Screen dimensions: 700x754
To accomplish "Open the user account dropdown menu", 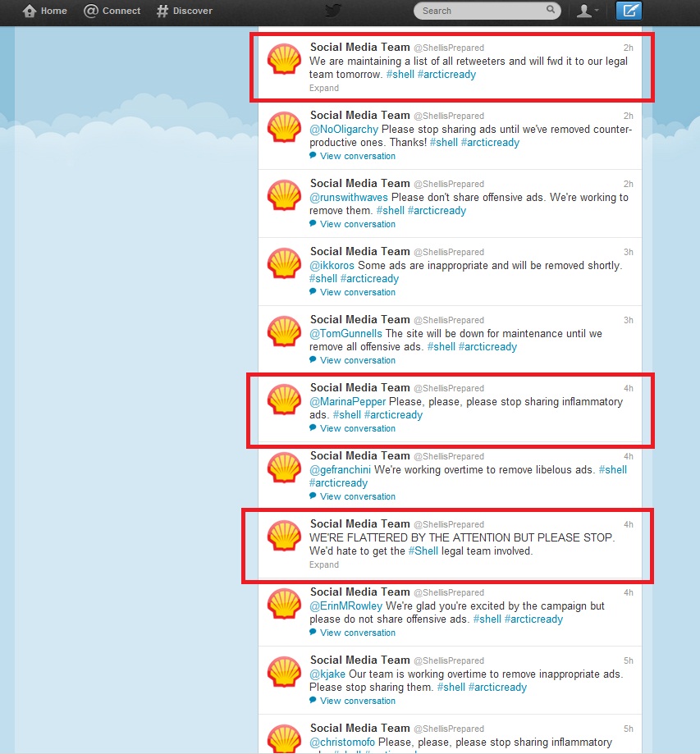I will (588, 11).
